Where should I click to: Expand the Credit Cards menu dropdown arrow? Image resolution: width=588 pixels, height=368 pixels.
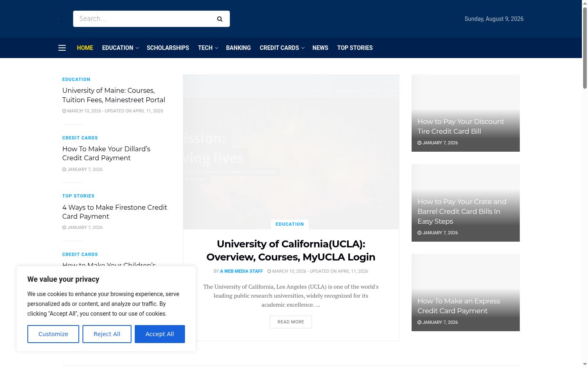pos(303,48)
